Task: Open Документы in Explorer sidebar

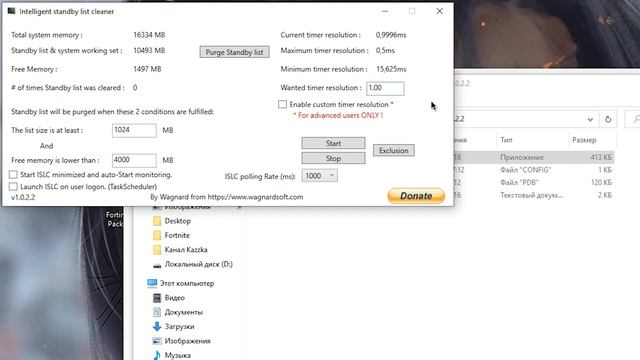Action: pyautogui.click(x=184, y=312)
